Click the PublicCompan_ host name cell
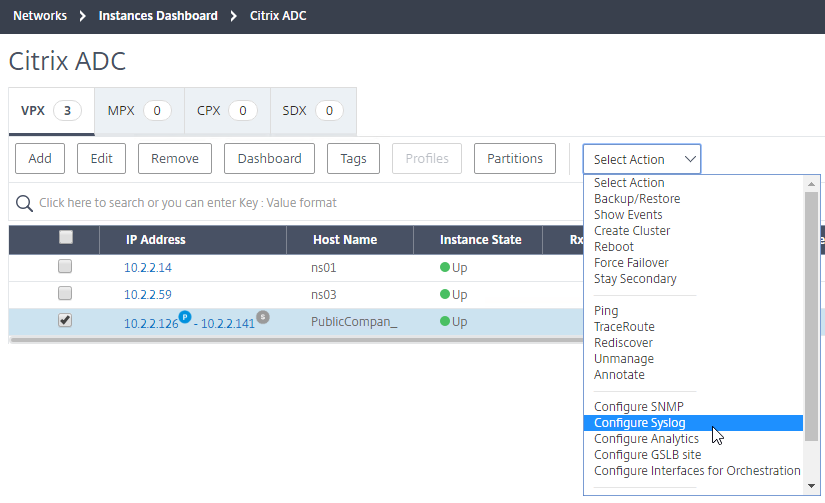The width and height of the screenshot is (825, 503). (354, 321)
